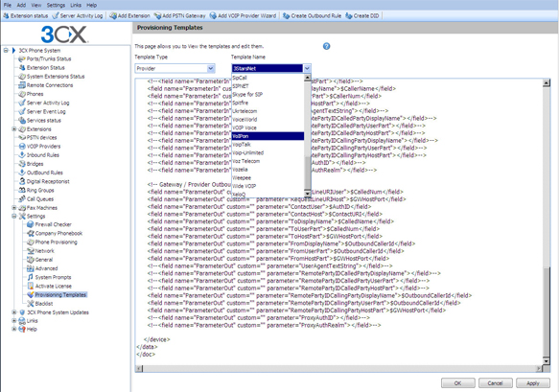
Task: Pick Voz Telecom from the list
Action: click(268, 161)
